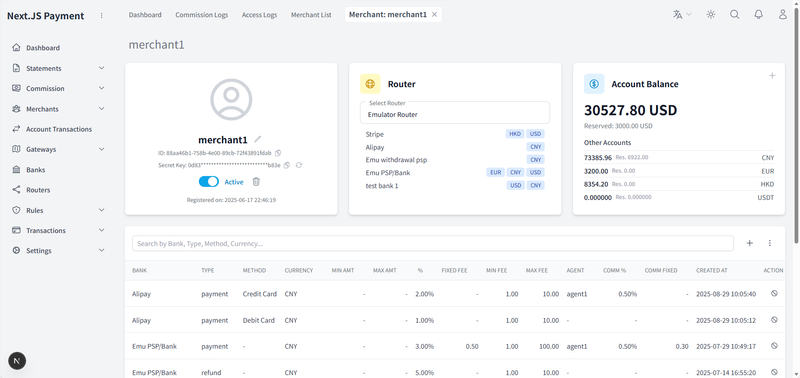Open fee table options three-dot menu
The width and height of the screenshot is (800, 378).
tap(769, 243)
